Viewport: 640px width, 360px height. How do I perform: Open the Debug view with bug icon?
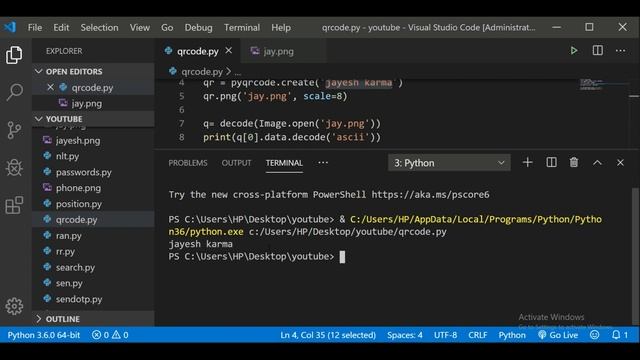[14, 167]
